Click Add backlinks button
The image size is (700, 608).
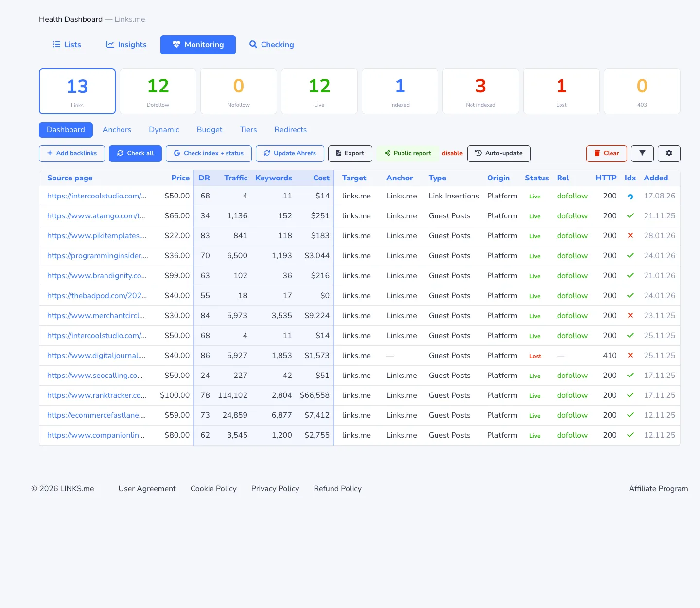click(x=72, y=153)
